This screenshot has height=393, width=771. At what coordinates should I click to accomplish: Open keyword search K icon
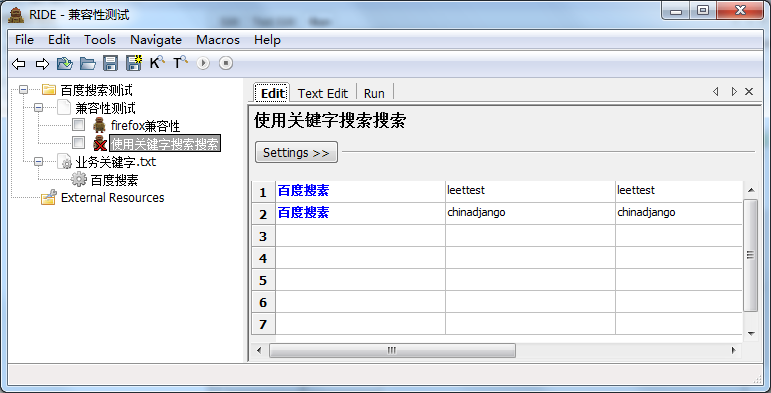click(157, 62)
